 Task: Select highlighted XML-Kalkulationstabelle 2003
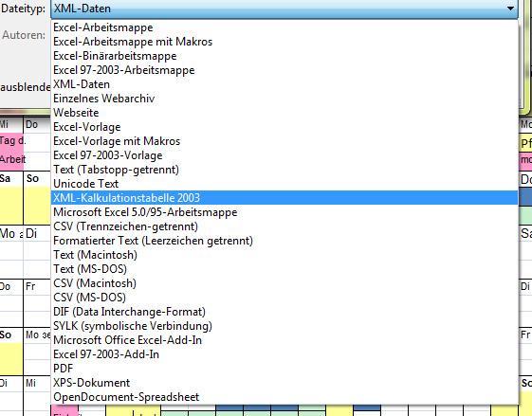tap(284, 198)
